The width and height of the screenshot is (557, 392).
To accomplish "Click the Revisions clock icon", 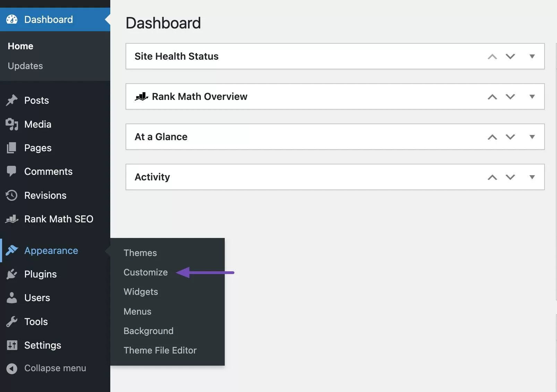I will coord(12,195).
